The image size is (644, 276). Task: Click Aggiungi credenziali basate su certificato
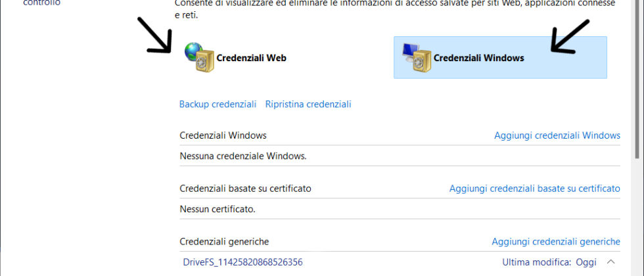[535, 189]
